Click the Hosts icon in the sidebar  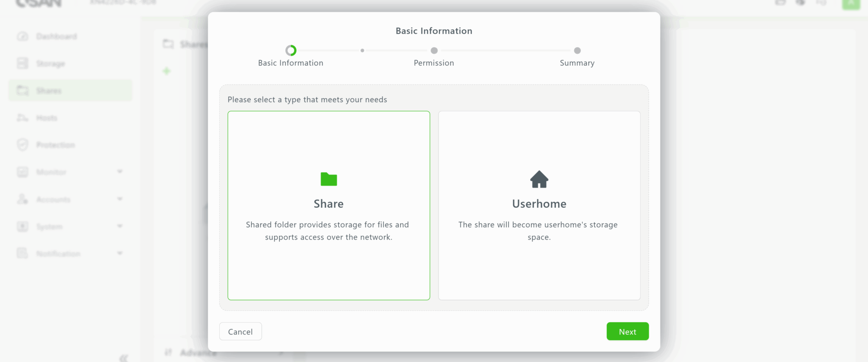tap(23, 118)
